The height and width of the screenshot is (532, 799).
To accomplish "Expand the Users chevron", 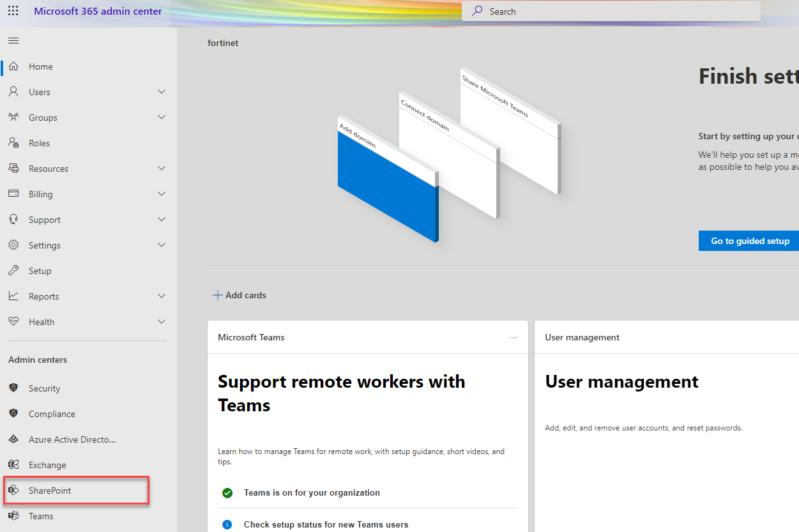I will coord(162,92).
